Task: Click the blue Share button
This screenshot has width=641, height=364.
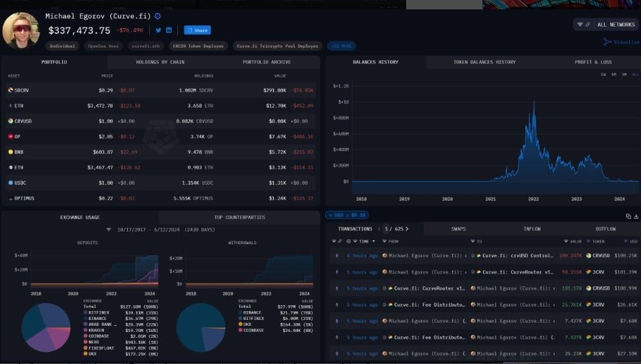Action: pyautogui.click(x=197, y=30)
